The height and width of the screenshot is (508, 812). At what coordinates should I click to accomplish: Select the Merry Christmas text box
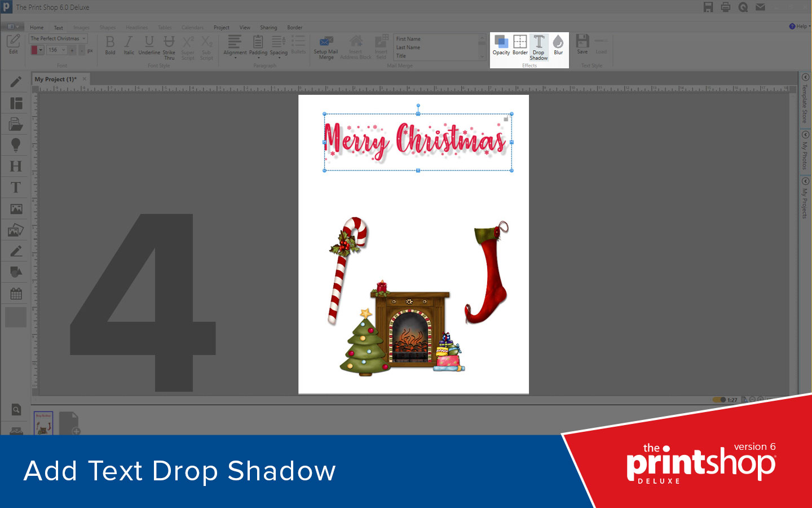pyautogui.click(x=418, y=142)
